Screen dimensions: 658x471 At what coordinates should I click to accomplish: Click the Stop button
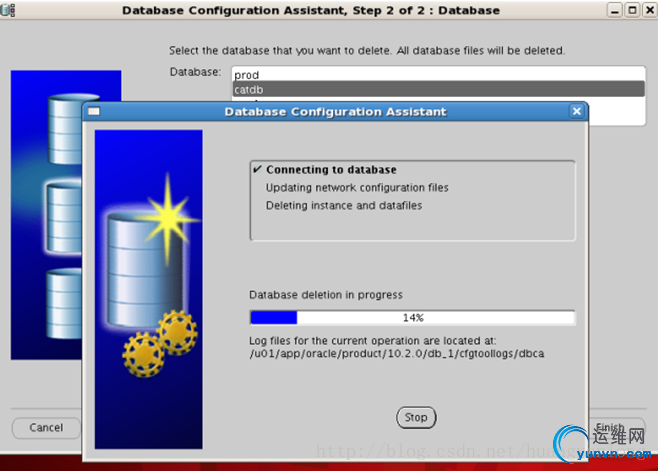pos(416,418)
